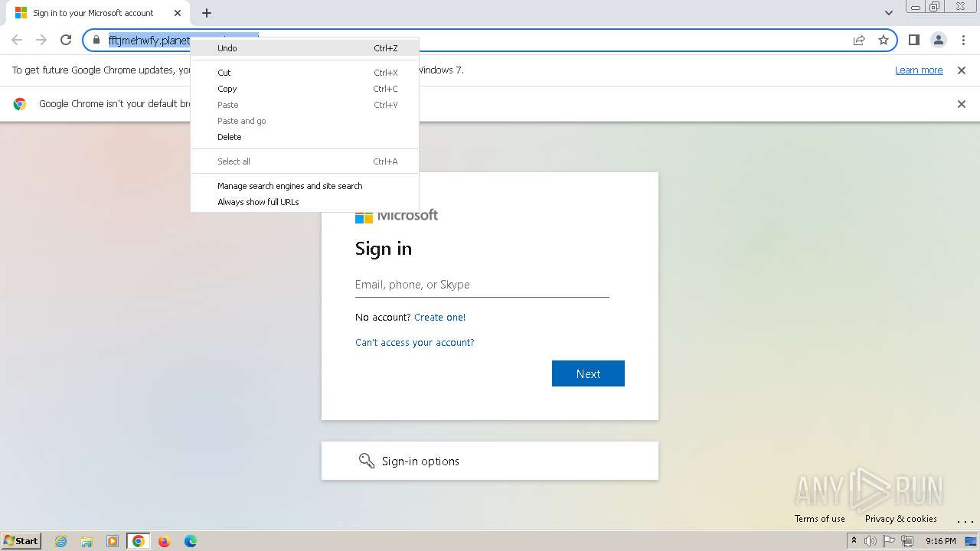Choose Copy from the context menu
This screenshot has height=551, width=980.
305,89
